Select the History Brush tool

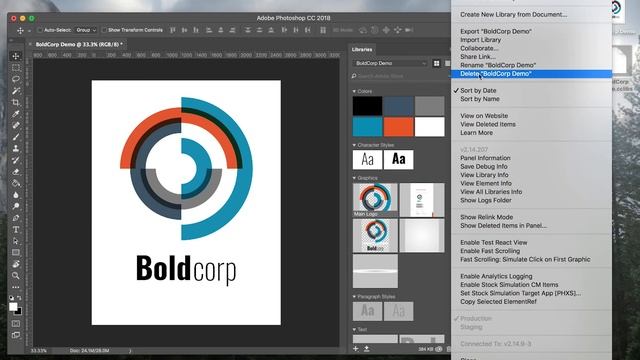16,160
